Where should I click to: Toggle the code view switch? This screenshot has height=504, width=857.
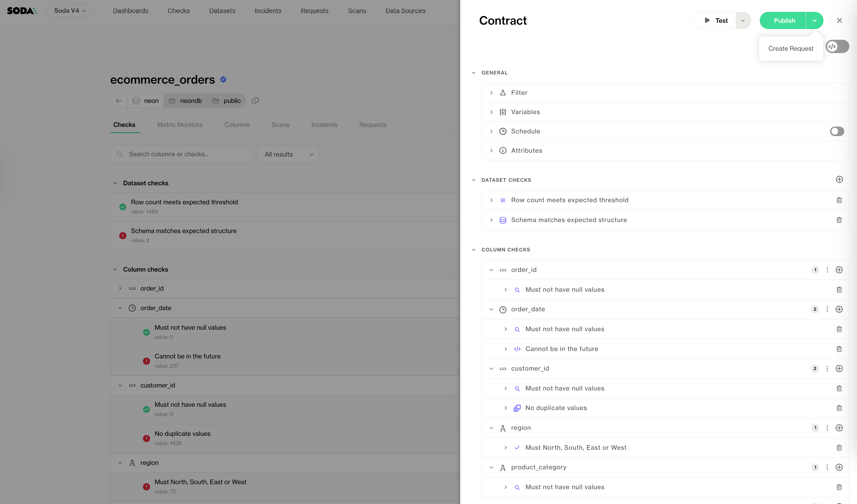point(837,47)
